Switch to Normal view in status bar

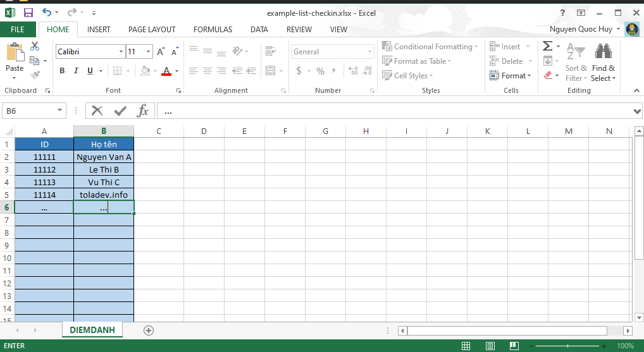click(x=466, y=346)
